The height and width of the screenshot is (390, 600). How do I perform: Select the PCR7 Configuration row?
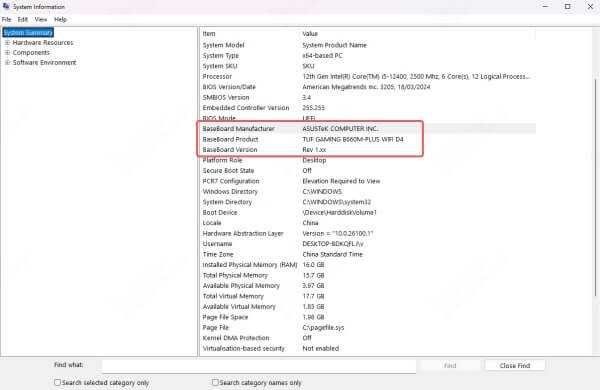pos(368,181)
